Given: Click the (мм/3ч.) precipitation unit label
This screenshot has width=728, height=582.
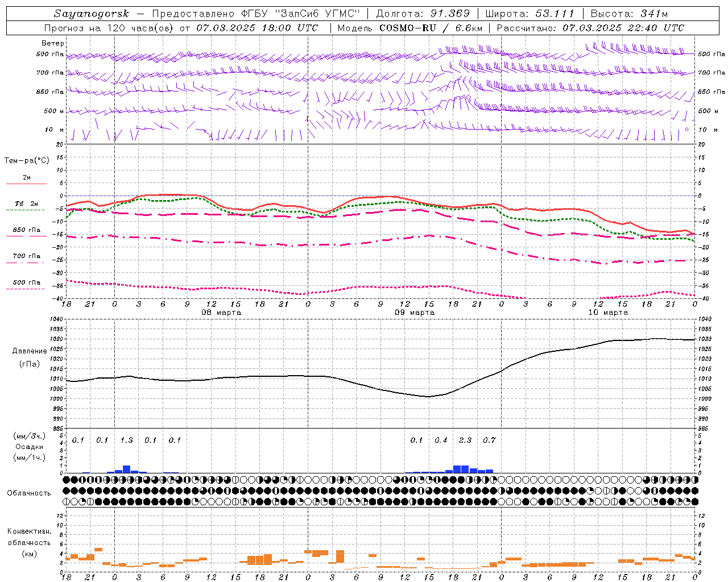Looking at the screenshot, I should 30,436.
